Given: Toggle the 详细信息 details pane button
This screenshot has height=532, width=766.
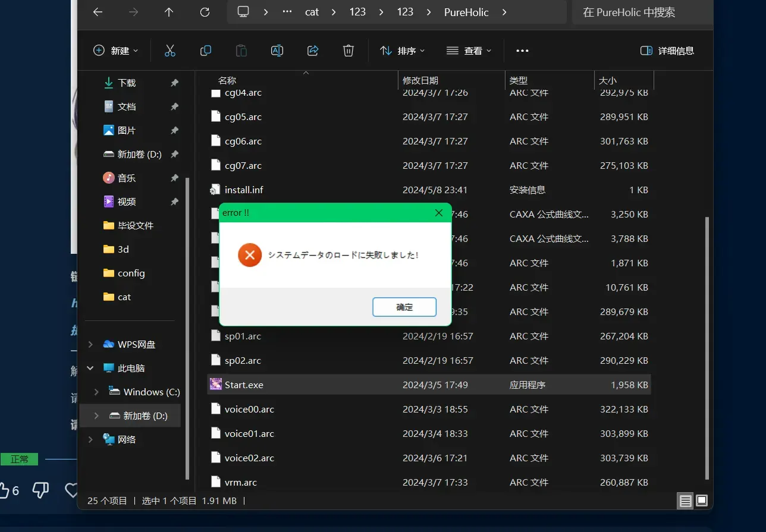Looking at the screenshot, I should click(667, 51).
